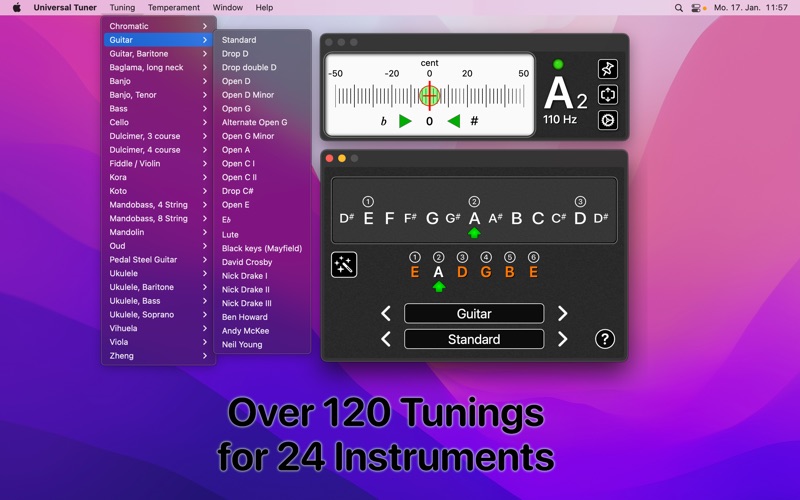Click the cent deviation needle on meter

coord(430,96)
